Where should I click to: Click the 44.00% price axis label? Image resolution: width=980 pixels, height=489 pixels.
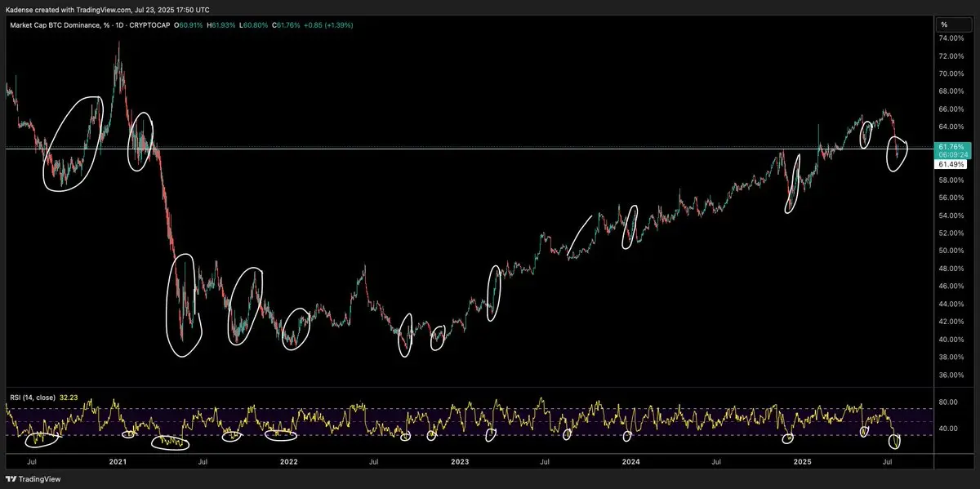[952, 304]
